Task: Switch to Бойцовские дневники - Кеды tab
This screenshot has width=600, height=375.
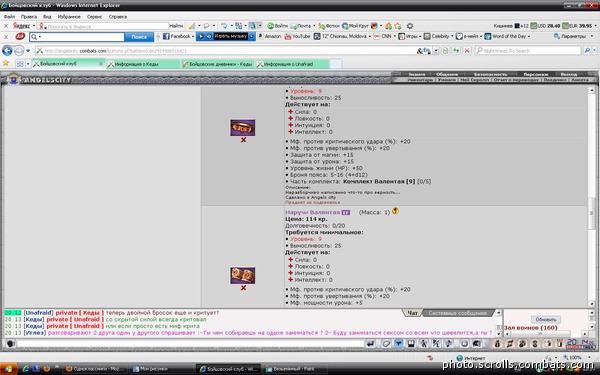Action: coord(218,64)
